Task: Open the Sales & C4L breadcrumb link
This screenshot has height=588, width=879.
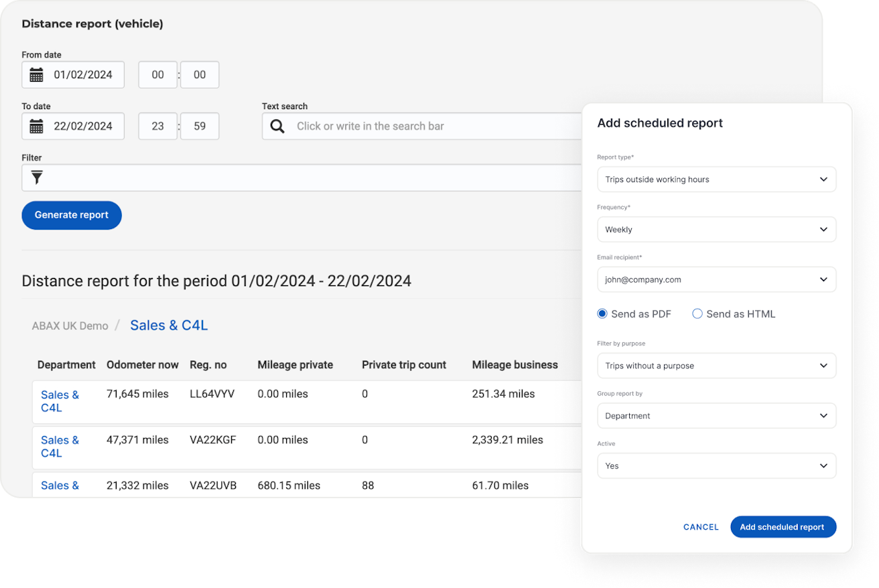Action: click(x=169, y=325)
